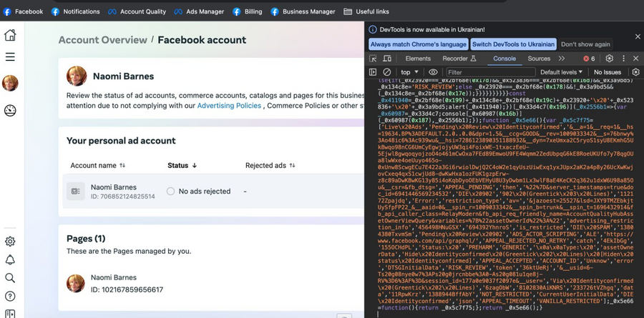Viewport: 644px width, 318px height.
Task: Open the search magnifier in sidebar
Action: tap(10, 278)
